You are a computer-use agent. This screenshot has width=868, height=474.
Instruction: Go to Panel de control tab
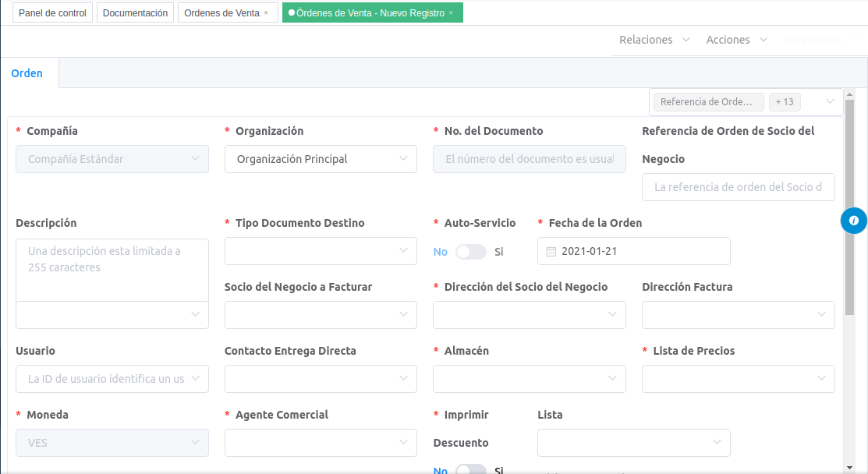[x=53, y=13]
